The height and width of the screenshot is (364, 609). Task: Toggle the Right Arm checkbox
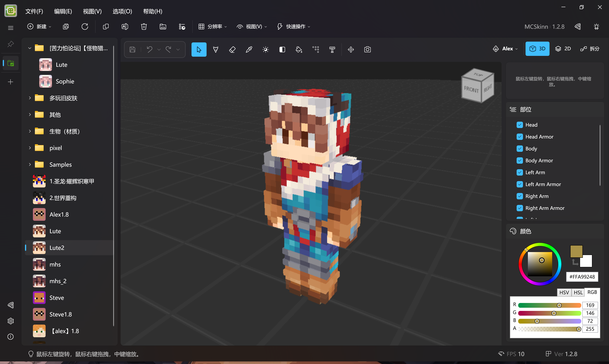click(x=519, y=196)
